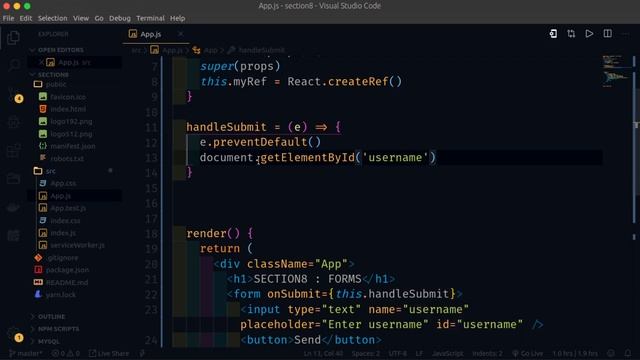Open the Search view in the activity bar
640x360 pixels.
13,64
